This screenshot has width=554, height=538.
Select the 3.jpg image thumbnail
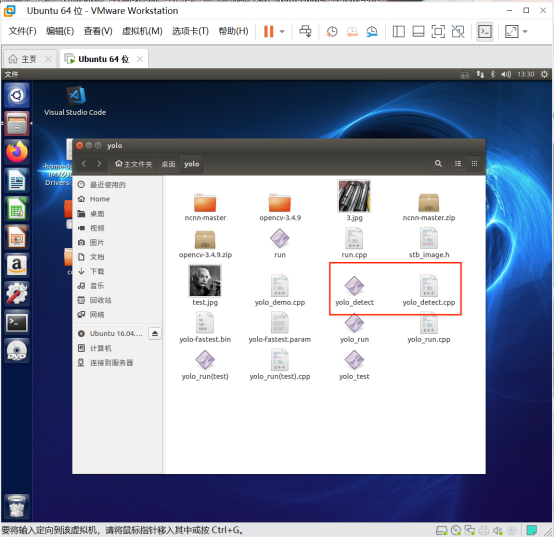coord(354,196)
